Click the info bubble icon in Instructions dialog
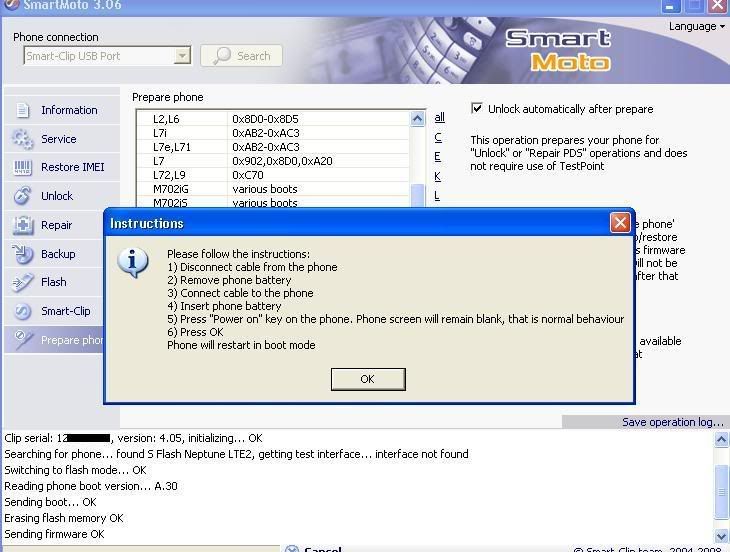The height and width of the screenshot is (552, 730). coord(133,263)
